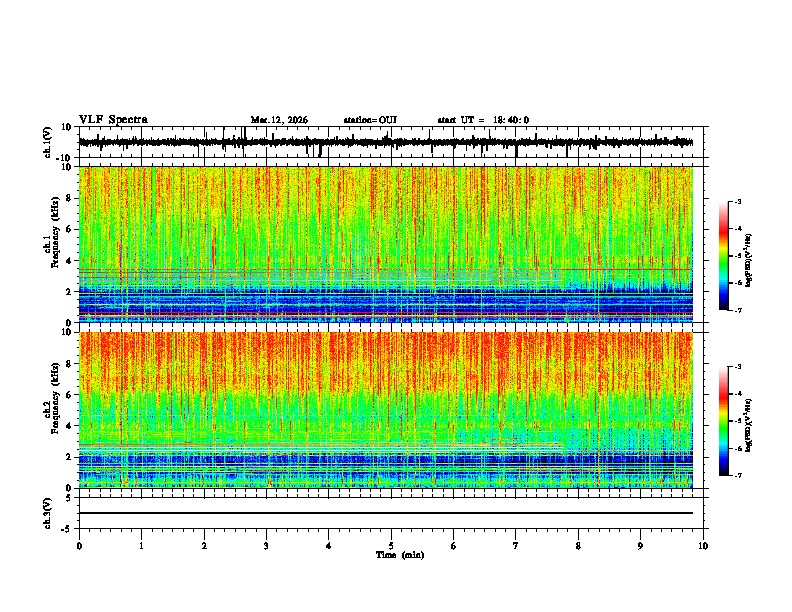The image size is (792, 612).
Task: Click the "-7" label on ch.2 color scale
Action: tap(738, 475)
